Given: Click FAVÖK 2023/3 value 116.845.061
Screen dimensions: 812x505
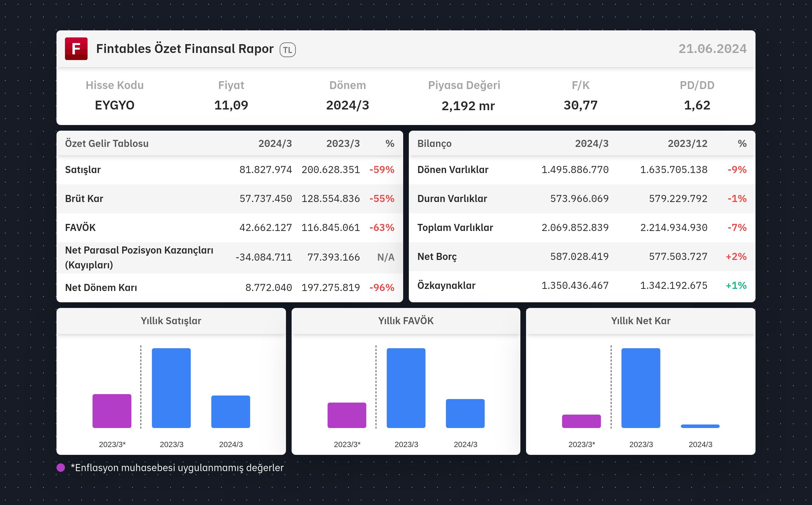Looking at the screenshot, I should click(330, 227).
